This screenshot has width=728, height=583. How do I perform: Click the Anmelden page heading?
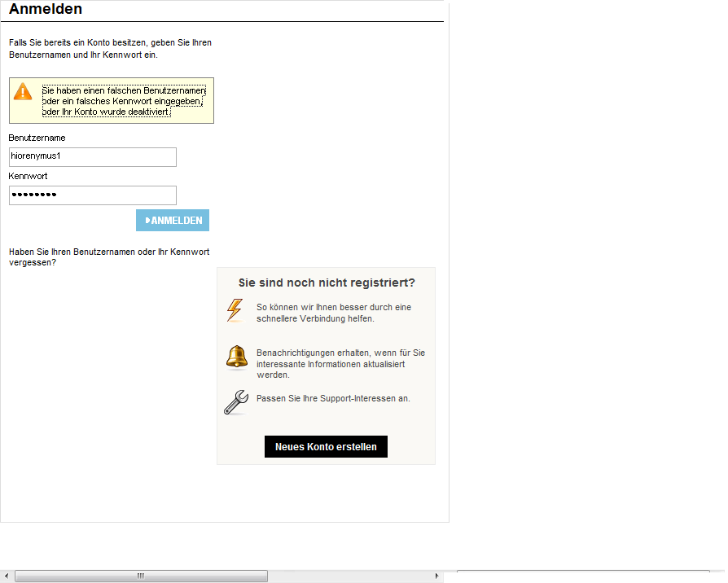46,10
